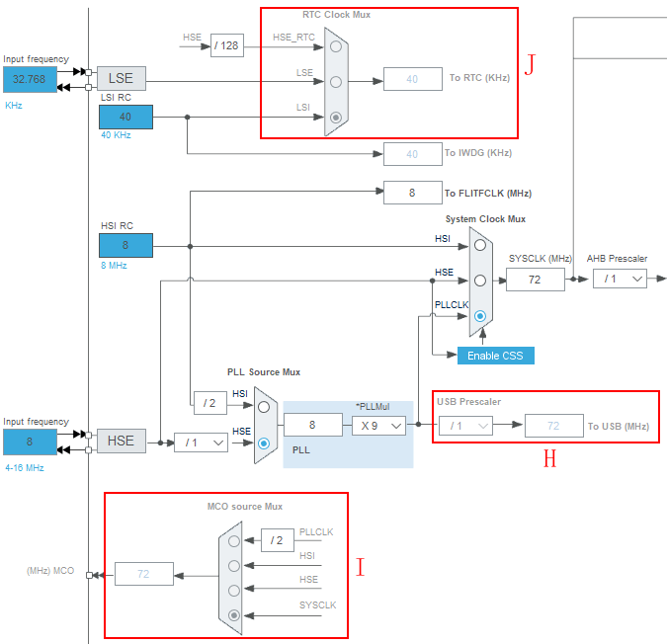Pick SYSCLK option in MCO source Mux
This screenshot has height=644, width=667.
233,615
